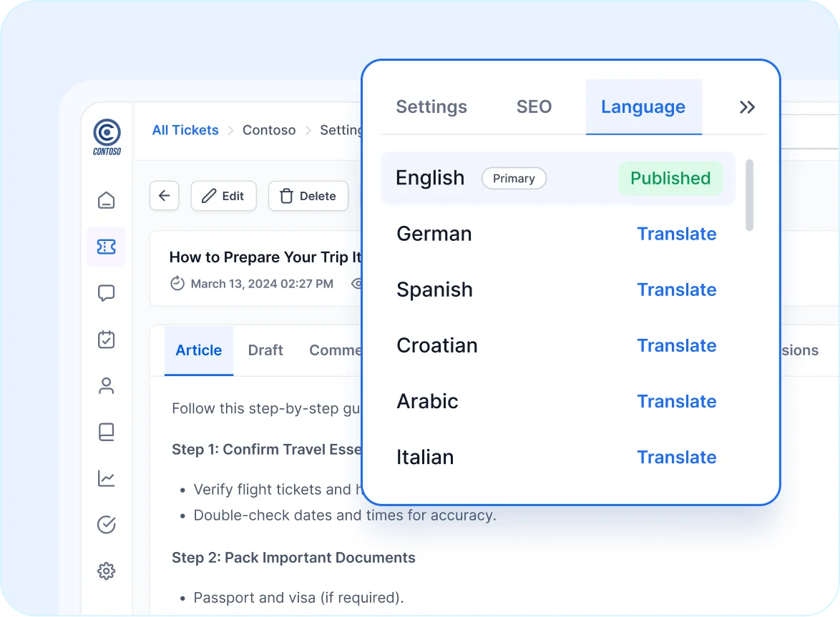This screenshot has width=840, height=617.
Task: Select the Draft tab of the article
Action: point(265,350)
